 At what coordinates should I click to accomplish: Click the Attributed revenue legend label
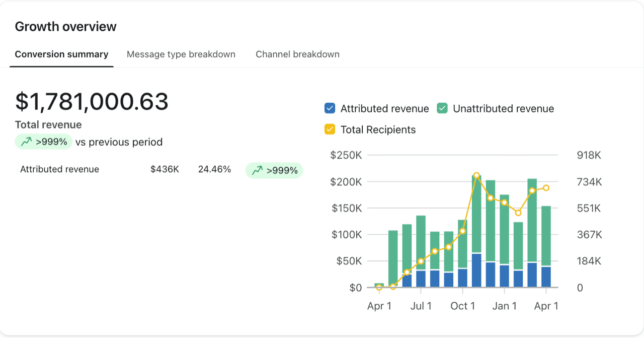coord(385,109)
